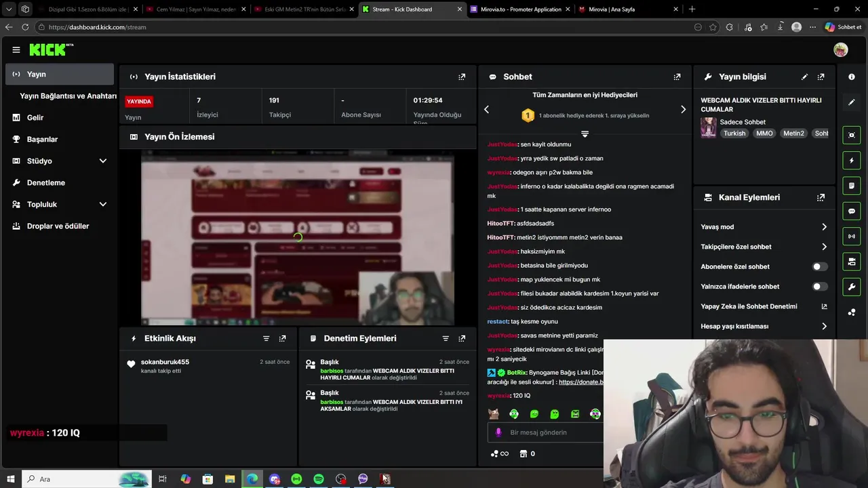Image resolution: width=868 pixels, height=488 pixels.
Task: Open Microsoft Store from the taskbar
Action: 208,479
